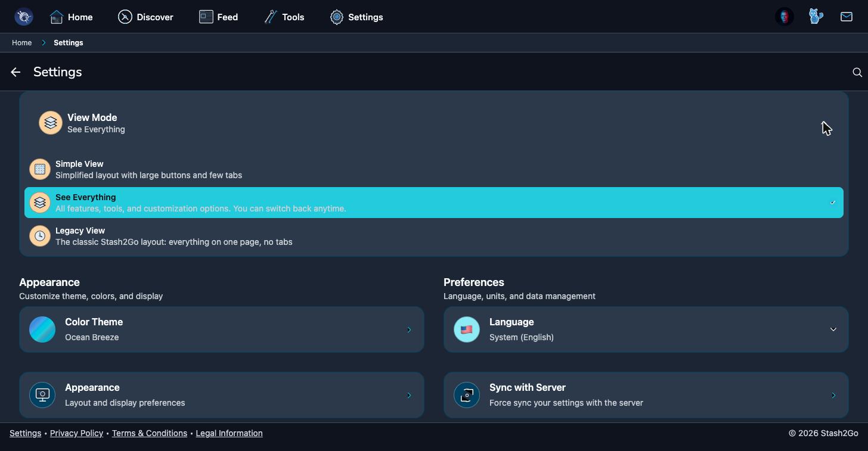Click the Appearance monitor icon
Screen dimensions: 868x451
pos(42,395)
